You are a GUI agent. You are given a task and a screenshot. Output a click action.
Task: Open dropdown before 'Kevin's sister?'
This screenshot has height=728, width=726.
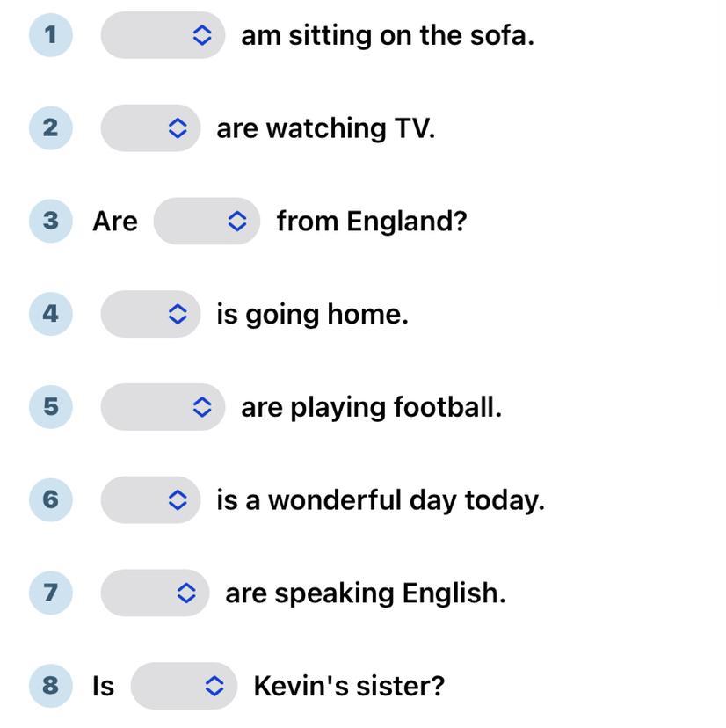[x=184, y=686]
